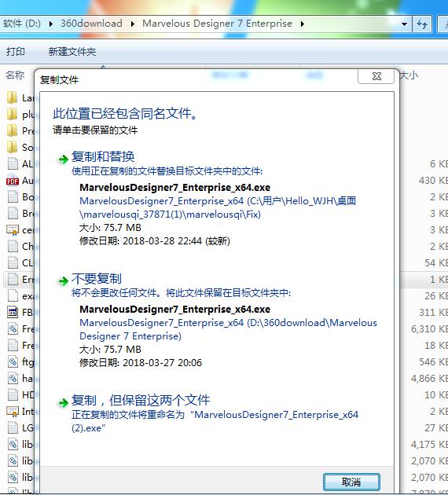448x495 pixels.
Task: Expand arrow after 软件 (D:) in path
Action: click(51, 24)
